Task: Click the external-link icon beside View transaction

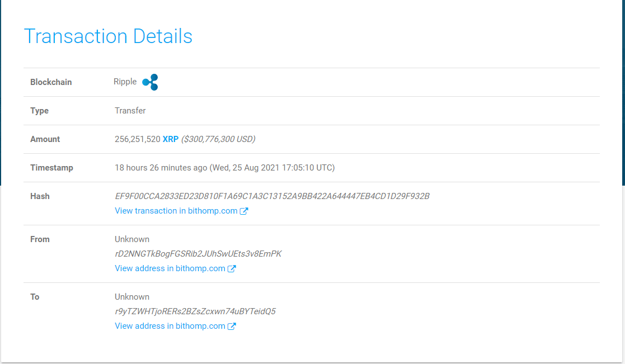Action: [244, 211]
